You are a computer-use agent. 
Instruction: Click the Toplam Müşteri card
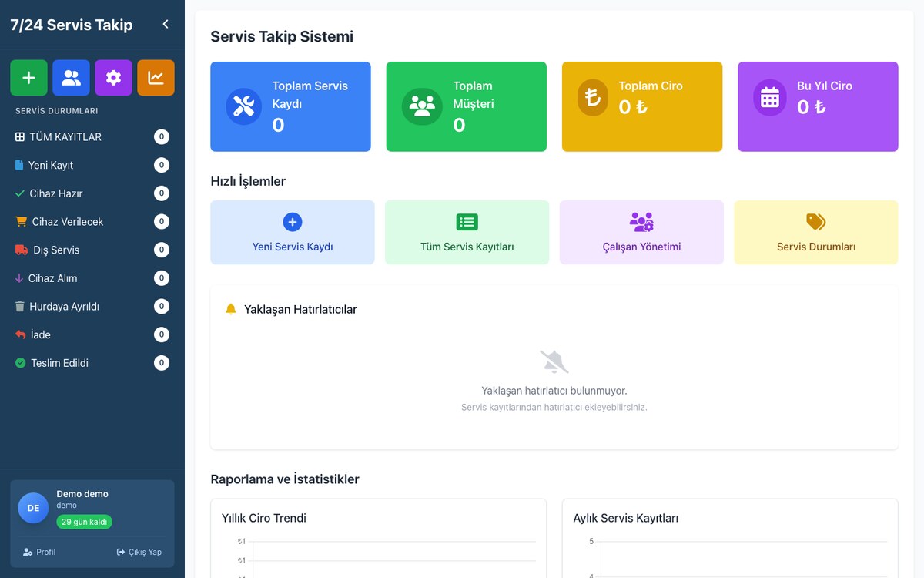pos(467,106)
